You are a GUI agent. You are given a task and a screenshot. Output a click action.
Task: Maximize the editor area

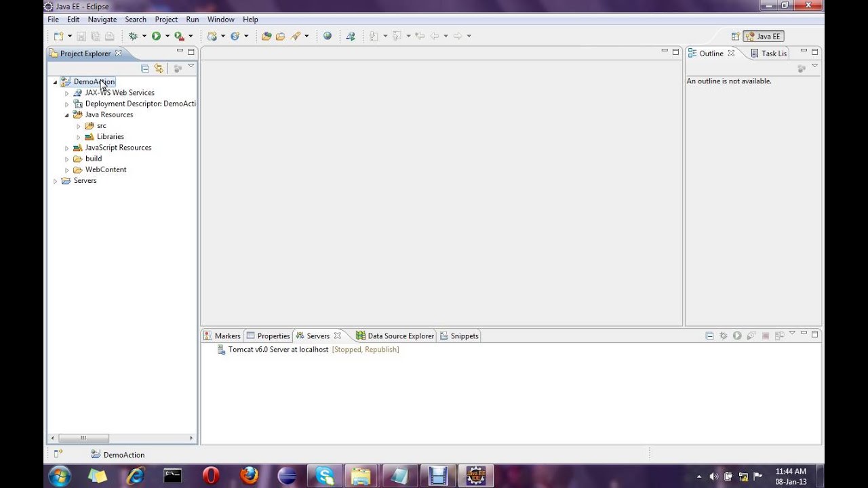675,52
